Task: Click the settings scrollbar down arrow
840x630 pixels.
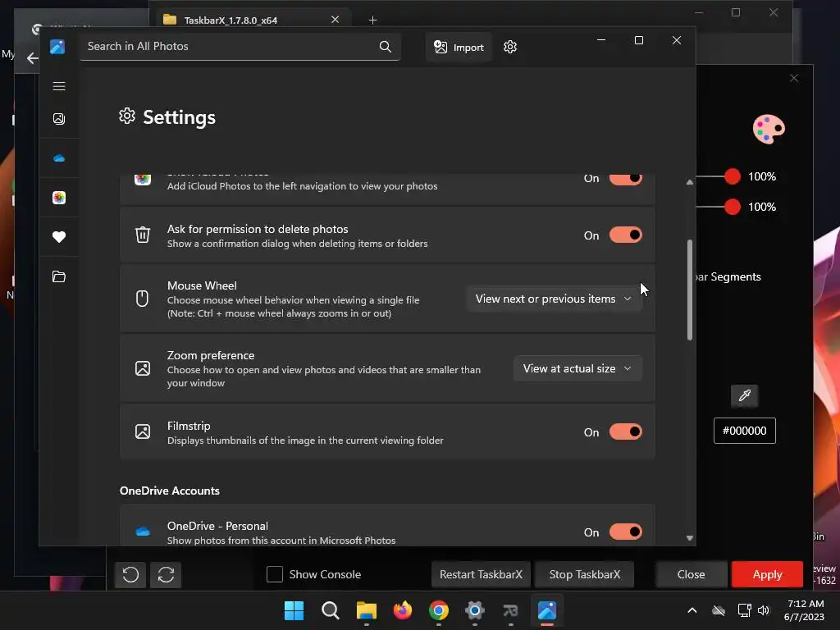Action: coord(690,538)
